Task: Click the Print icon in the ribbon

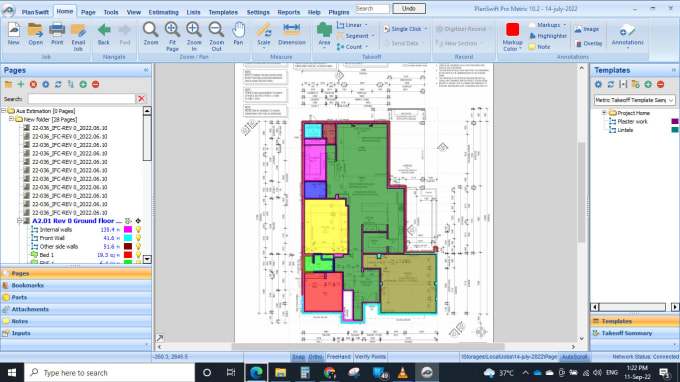Action: [57, 34]
